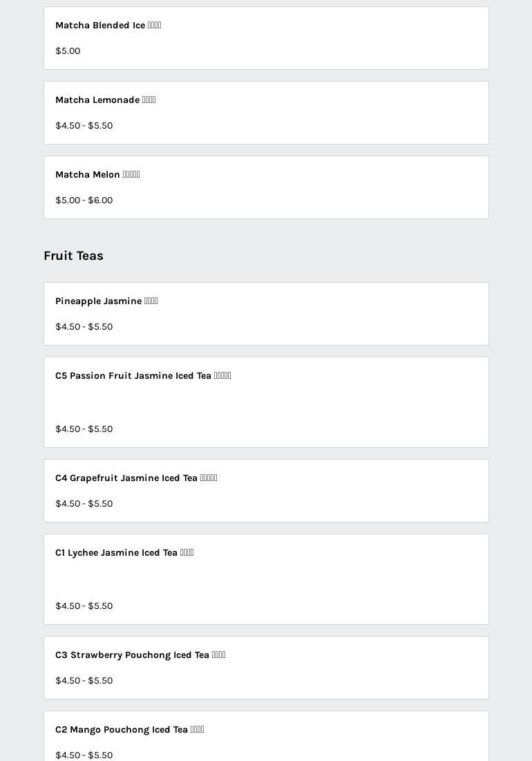Click the price under C4 Grapefruit Jasmine tea
The width and height of the screenshot is (532, 761).
click(84, 504)
